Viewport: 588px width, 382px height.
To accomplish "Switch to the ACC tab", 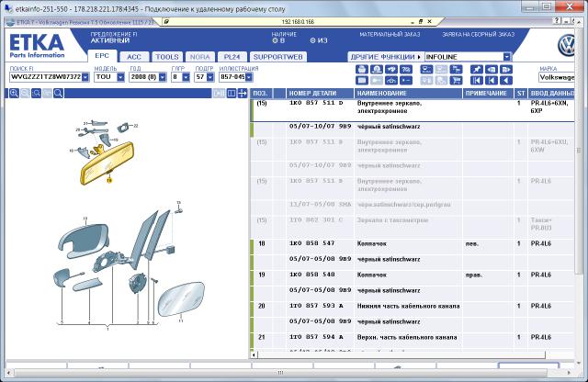I will point(134,57).
